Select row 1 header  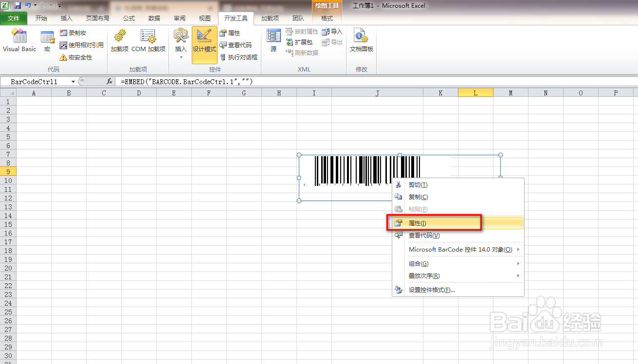pyautogui.click(x=8, y=102)
